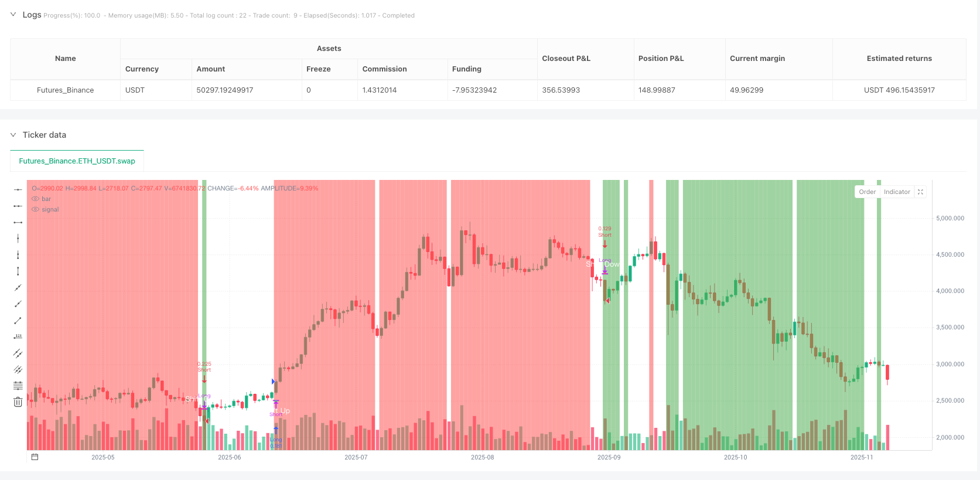Click the 2025-07 date axis label
Screen dimensions: 980x480
356,457
